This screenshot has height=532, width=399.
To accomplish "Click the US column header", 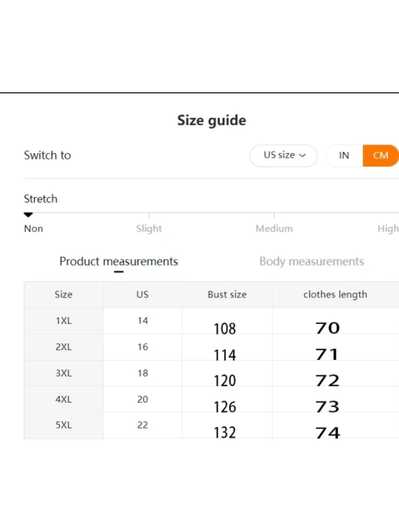I will [x=143, y=295].
